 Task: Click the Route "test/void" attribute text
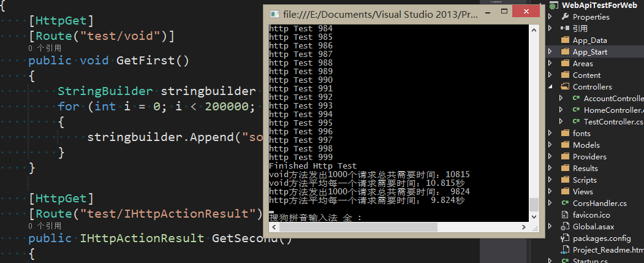tap(102, 37)
